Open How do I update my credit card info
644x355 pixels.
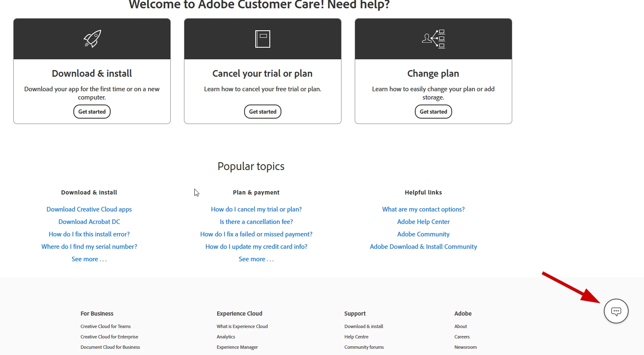point(256,247)
